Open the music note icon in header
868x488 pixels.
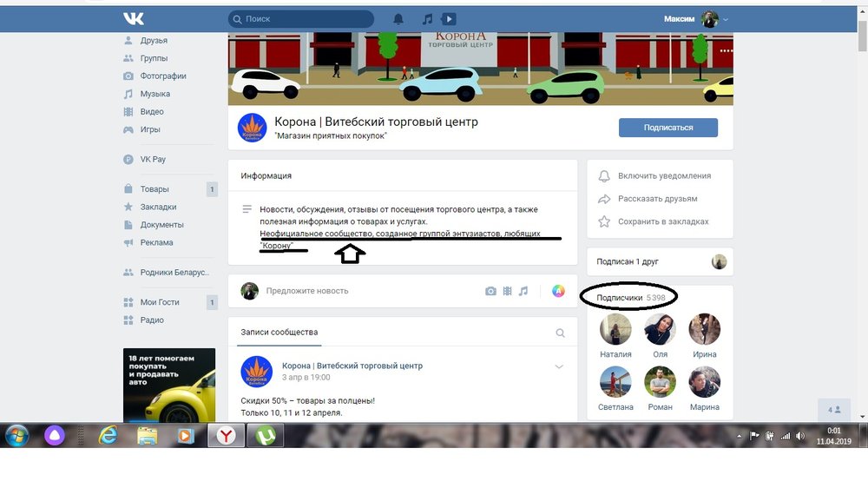point(426,18)
